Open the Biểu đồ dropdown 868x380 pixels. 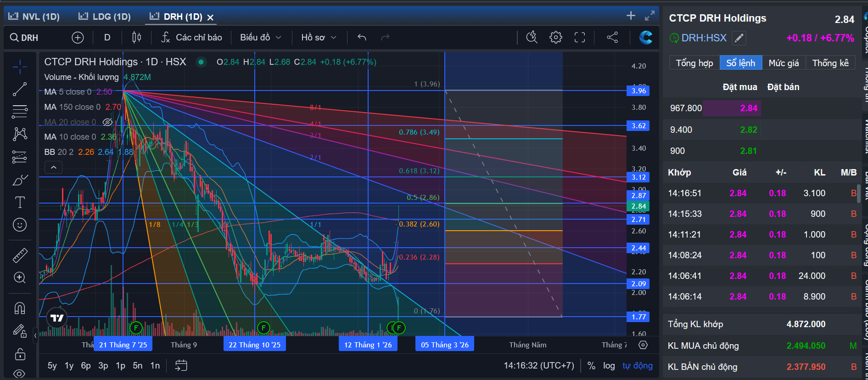pos(260,38)
